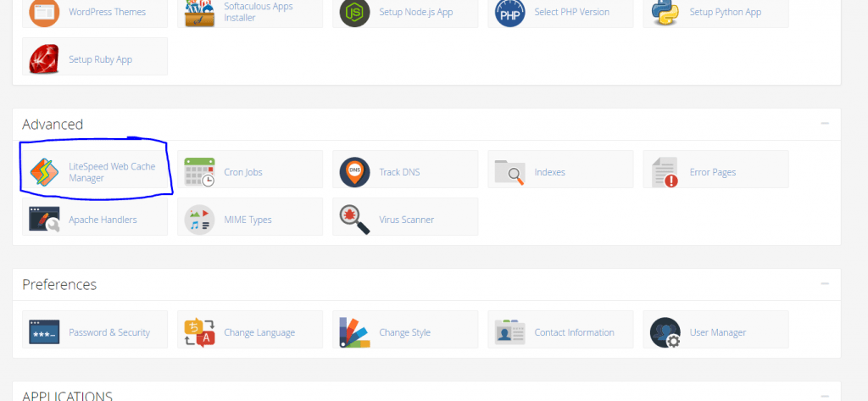Click the Indexes folder icon
Screen dimensions: 868x401
[509, 172]
